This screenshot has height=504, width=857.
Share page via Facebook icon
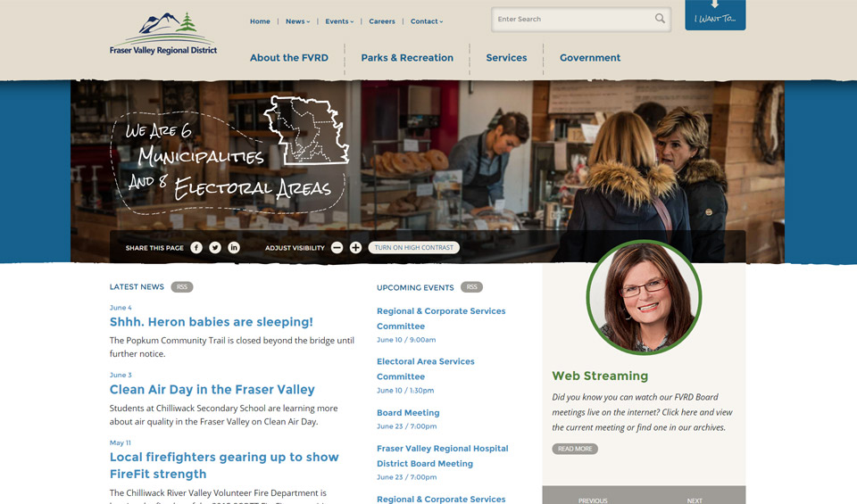(x=196, y=247)
